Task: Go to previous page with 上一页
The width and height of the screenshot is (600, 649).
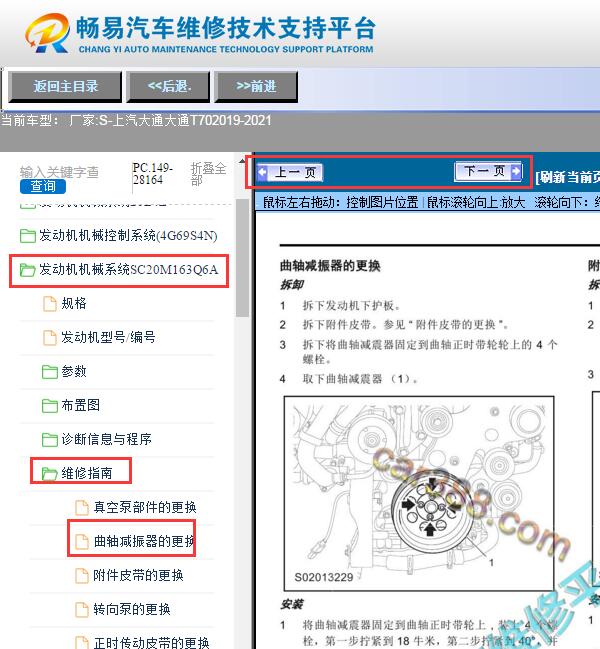Action: (290, 172)
